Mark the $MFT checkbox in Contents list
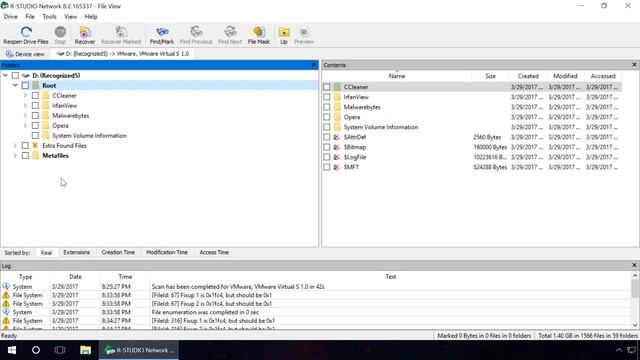 [327, 167]
